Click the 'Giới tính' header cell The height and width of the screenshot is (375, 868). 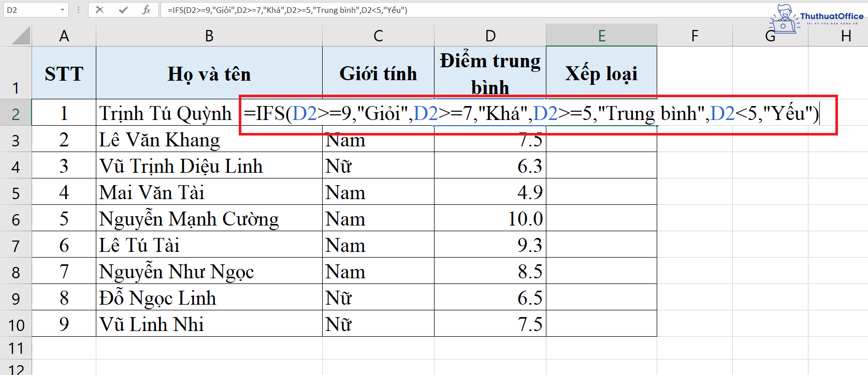[378, 73]
